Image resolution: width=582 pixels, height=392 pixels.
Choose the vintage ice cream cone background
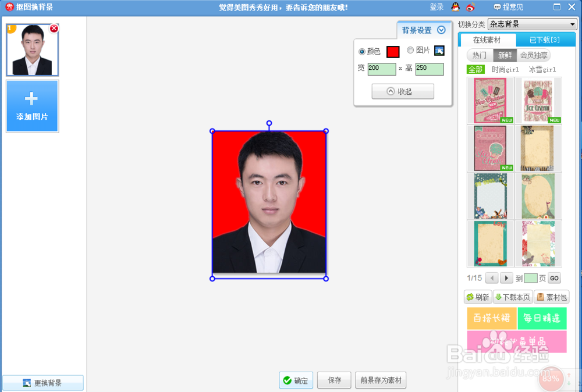tap(538, 101)
